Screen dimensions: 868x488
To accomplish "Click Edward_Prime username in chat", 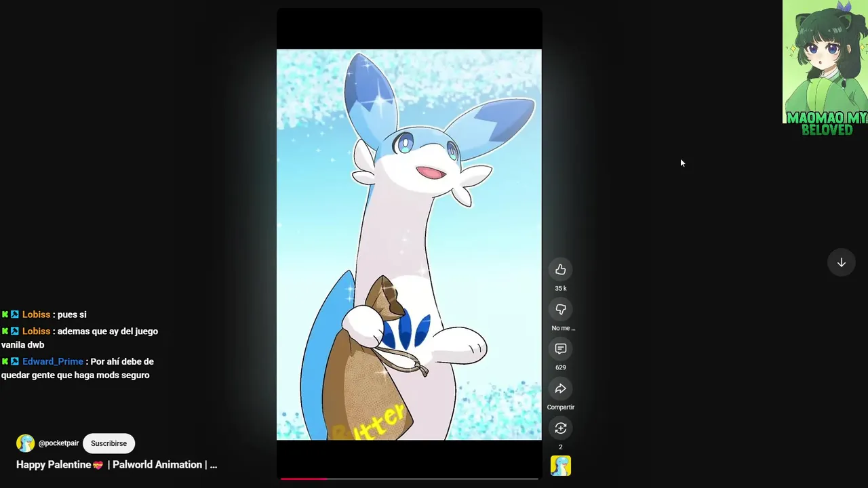I will [53, 362].
